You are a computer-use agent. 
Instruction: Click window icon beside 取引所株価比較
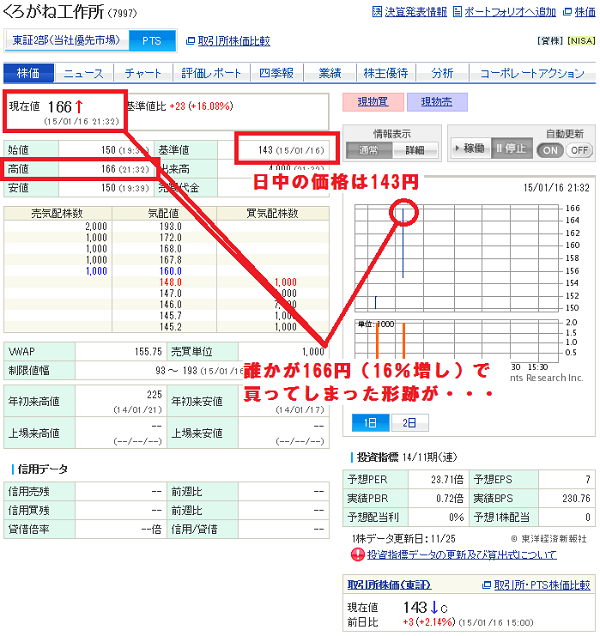point(190,41)
